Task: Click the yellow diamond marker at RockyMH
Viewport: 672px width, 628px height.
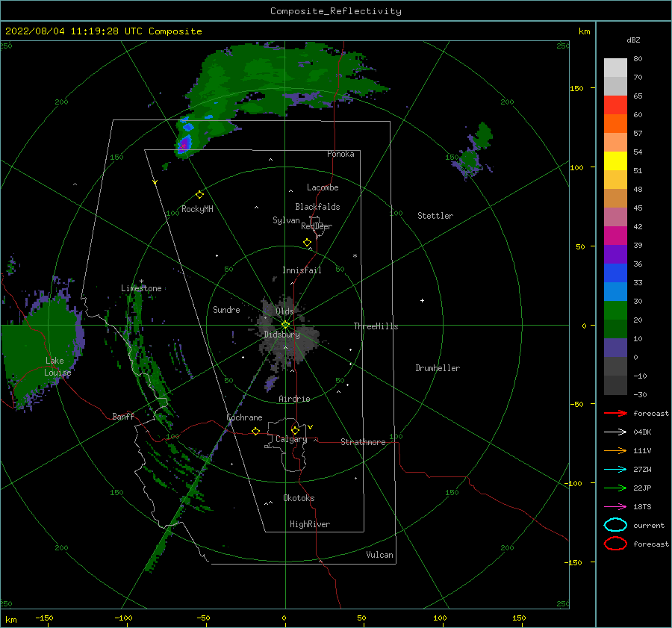Action: (x=199, y=195)
